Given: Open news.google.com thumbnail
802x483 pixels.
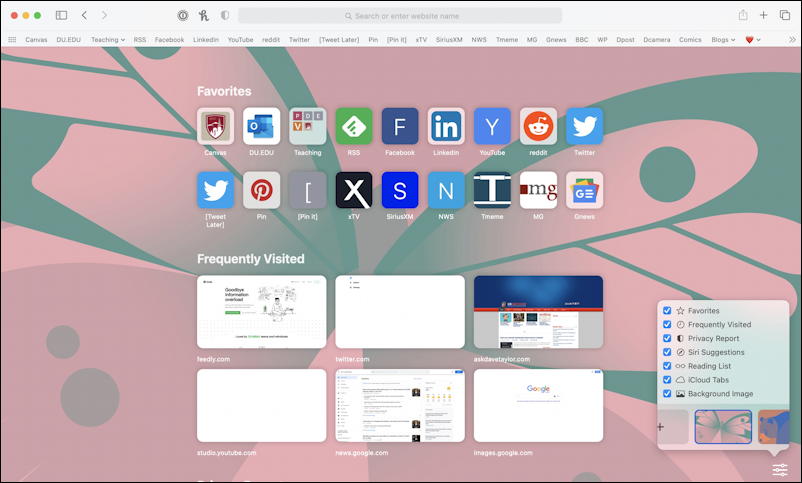Looking at the screenshot, I should point(400,405).
